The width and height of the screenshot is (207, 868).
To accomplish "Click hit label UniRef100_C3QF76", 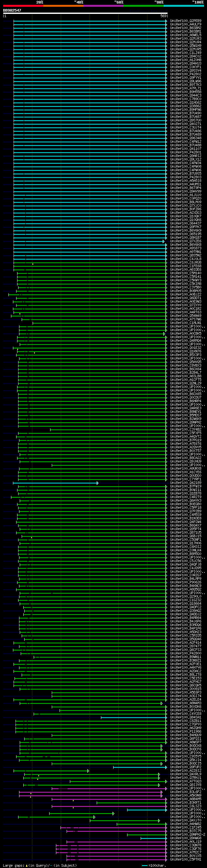I will click(x=186, y=849).
